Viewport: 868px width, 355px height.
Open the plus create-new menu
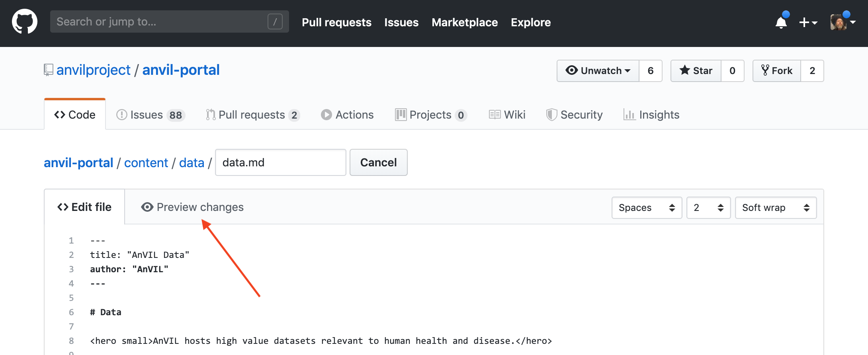click(808, 22)
